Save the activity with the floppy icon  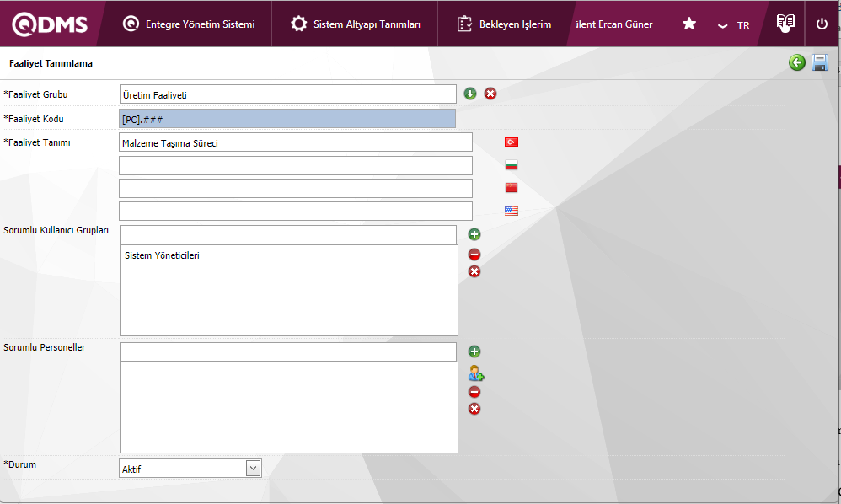(820, 62)
